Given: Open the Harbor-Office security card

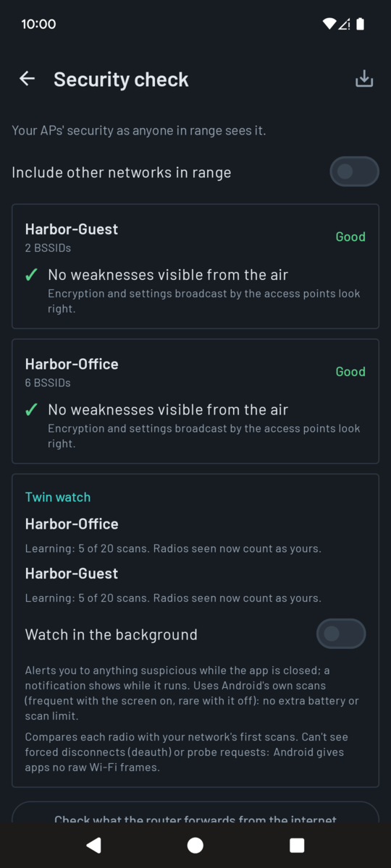Looking at the screenshot, I should click(x=195, y=401).
